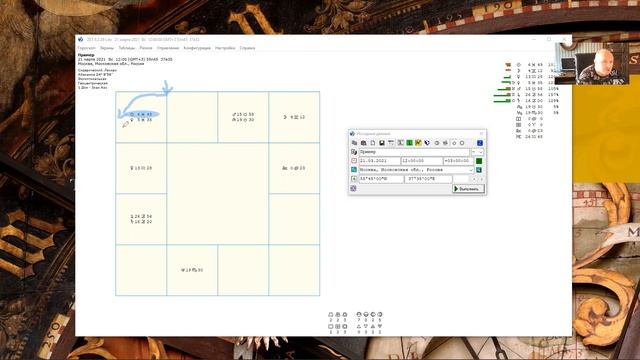Click the name input field containing Пример

click(x=414, y=152)
